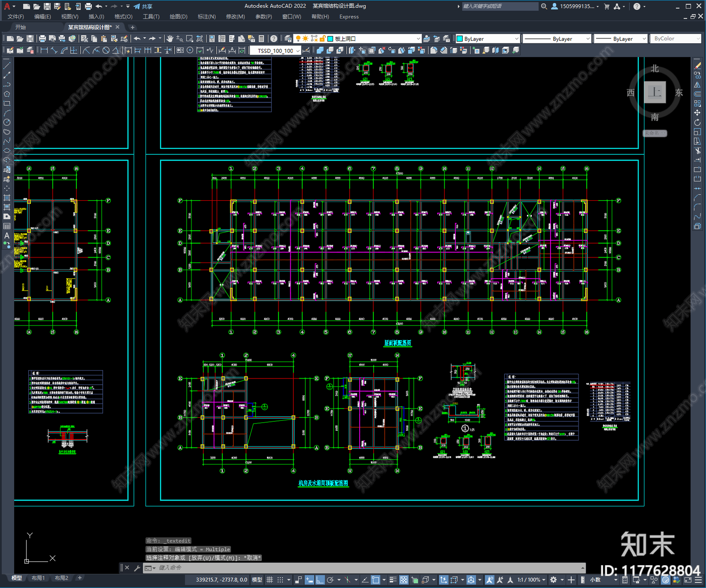
Task: Click the Linear dimension tool
Action: coord(44,50)
